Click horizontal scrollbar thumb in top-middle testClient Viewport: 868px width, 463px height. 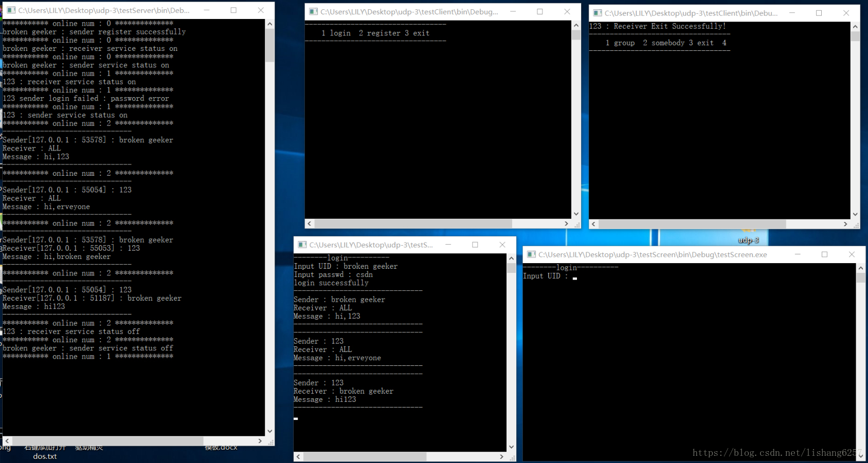[413, 224]
